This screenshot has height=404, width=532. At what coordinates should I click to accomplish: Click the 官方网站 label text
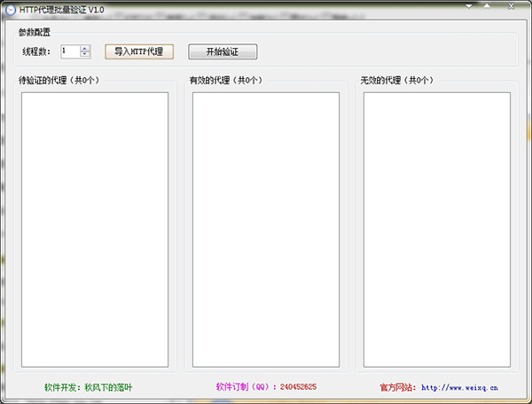coord(397,387)
